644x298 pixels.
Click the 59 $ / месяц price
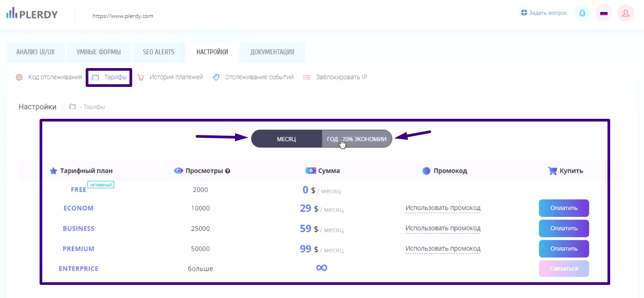point(322,229)
